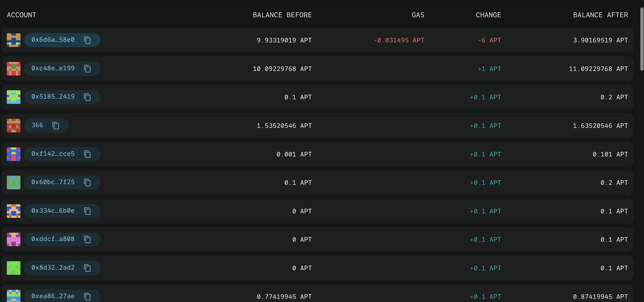Copy account 366 with its copy icon
Viewport: 644px width, 302px height.
click(x=56, y=126)
